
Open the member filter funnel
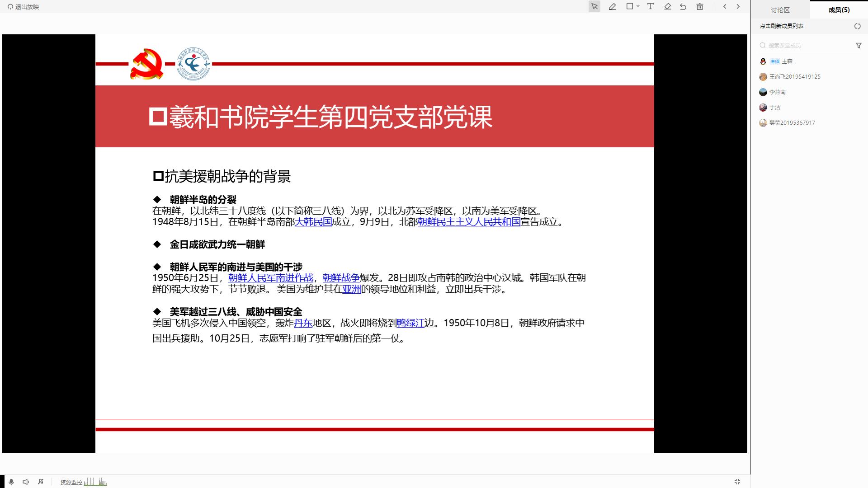(859, 45)
